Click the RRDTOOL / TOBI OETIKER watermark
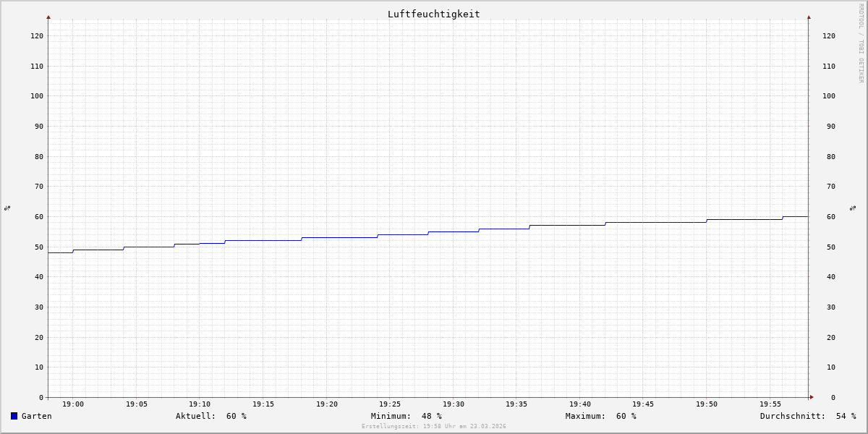 [861, 43]
